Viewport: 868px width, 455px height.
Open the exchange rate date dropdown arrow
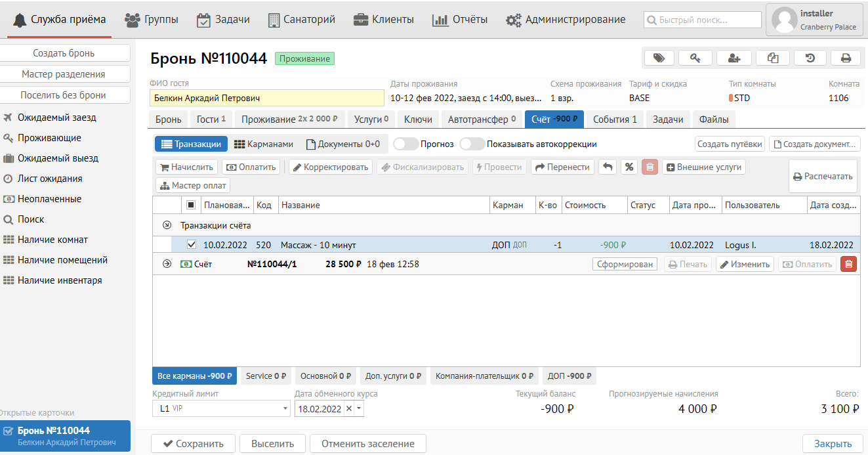click(x=360, y=408)
